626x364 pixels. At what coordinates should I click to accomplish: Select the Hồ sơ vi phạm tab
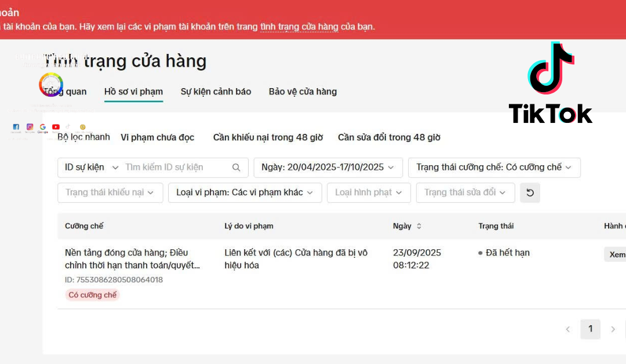pyautogui.click(x=133, y=92)
